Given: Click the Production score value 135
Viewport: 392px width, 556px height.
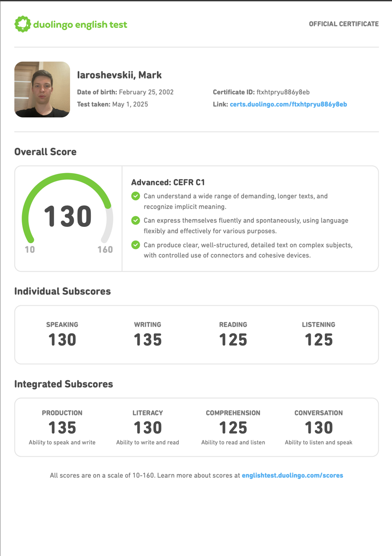Looking at the screenshot, I should tap(62, 428).
